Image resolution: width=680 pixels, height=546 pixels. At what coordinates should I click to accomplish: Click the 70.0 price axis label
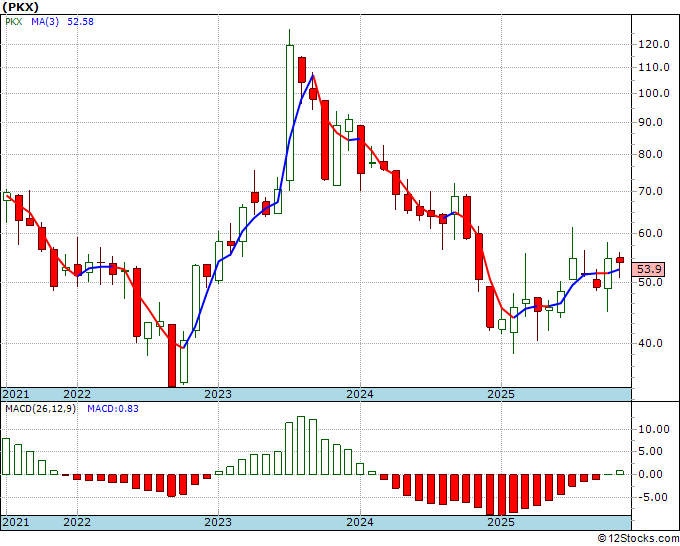click(x=651, y=191)
